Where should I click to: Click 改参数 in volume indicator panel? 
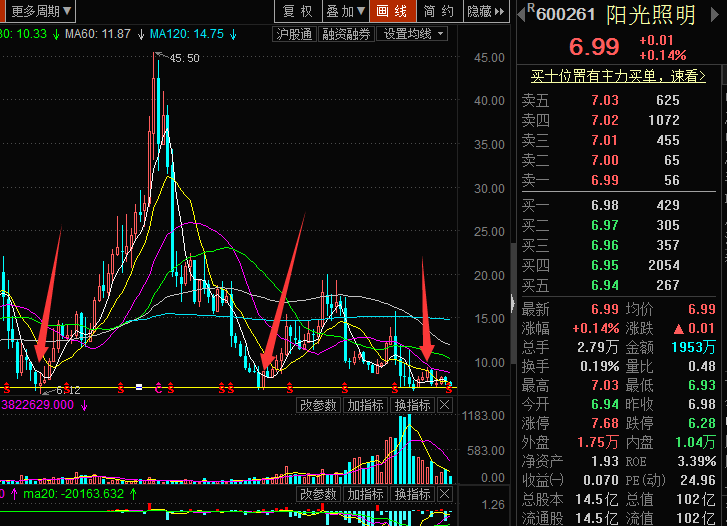pyautogui.click(x=318, y=405)
